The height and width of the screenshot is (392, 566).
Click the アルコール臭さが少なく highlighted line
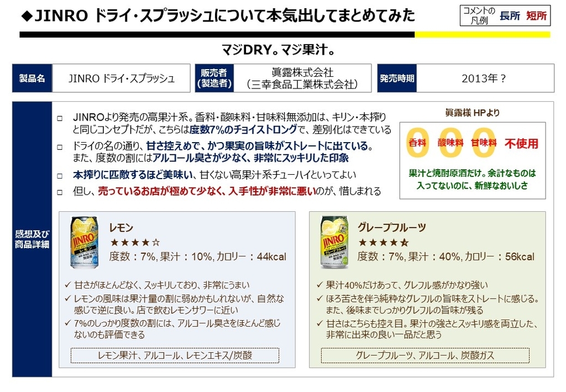click(250, 158)
